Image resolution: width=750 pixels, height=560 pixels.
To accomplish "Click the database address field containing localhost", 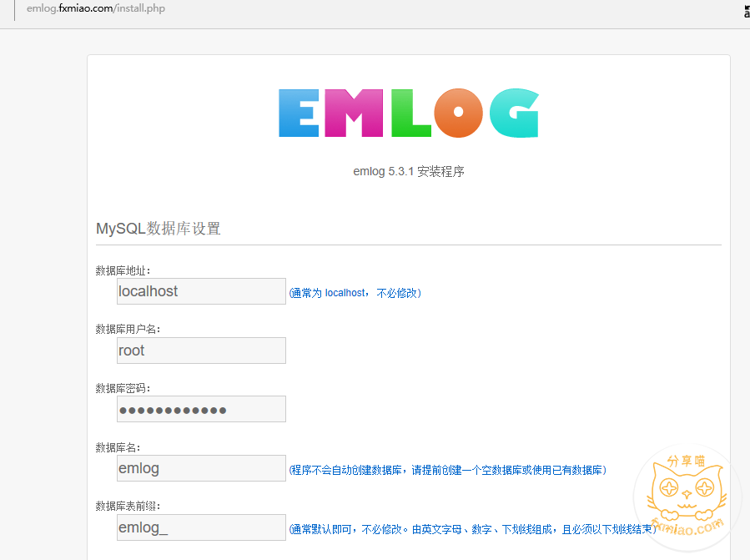I will click(201, 291).
